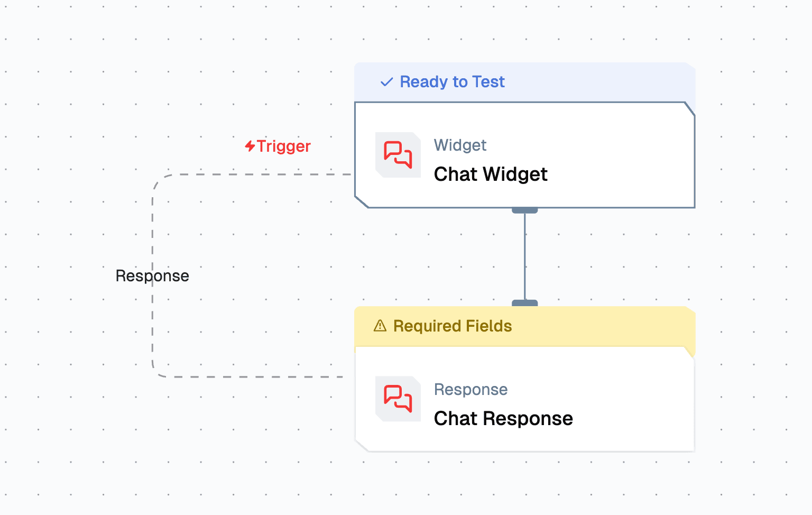Viewport: 812px width, 515px height.
Task: Click empty space in the yellow Required Fields banner
Action: tap(597, 326)
